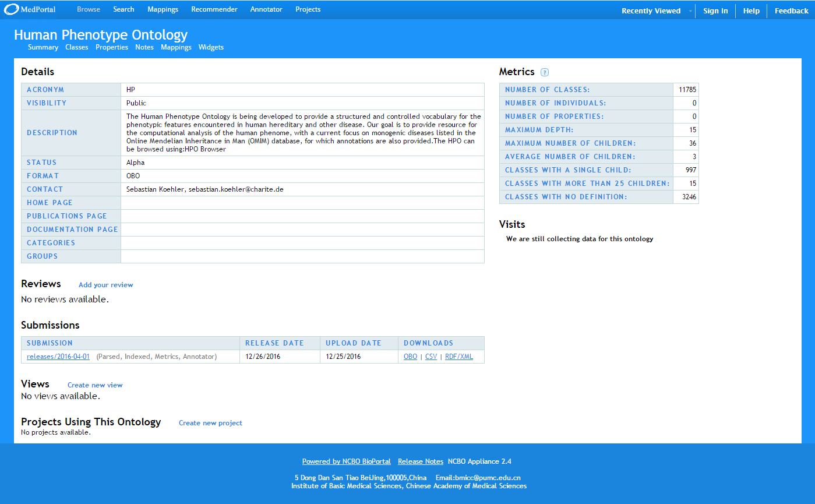Click the status value Alpha

[135, 163]
